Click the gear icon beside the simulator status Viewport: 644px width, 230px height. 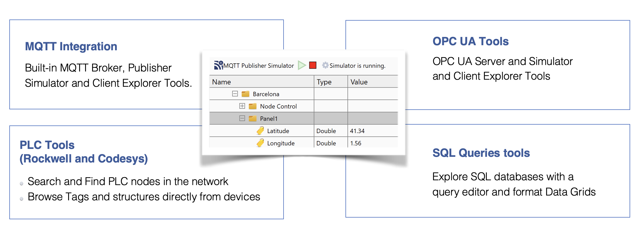point(325,65)
